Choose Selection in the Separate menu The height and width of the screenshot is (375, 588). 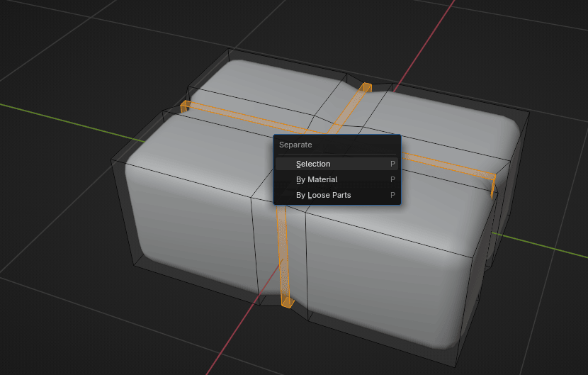tap(313, 164)
